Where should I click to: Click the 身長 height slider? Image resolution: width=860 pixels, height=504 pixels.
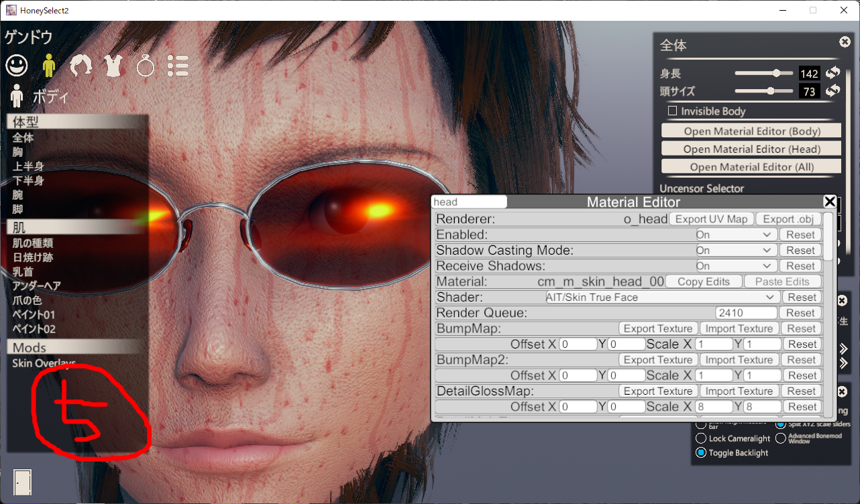[x=763, y=73]
